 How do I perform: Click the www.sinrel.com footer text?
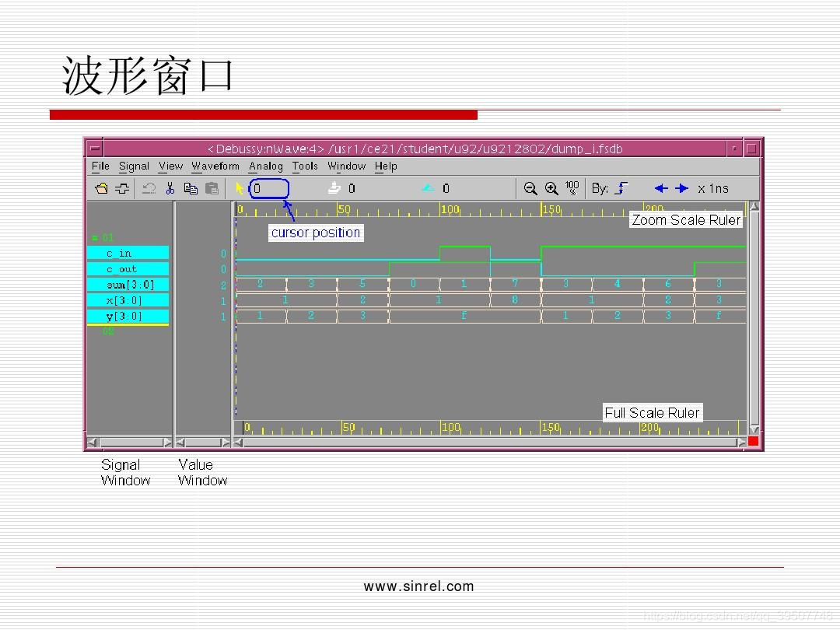click(418, 586)
